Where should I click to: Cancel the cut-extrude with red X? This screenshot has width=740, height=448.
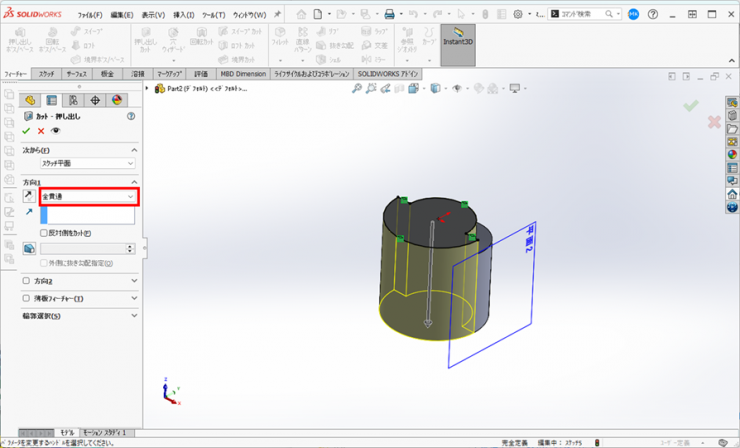[41, 131]
